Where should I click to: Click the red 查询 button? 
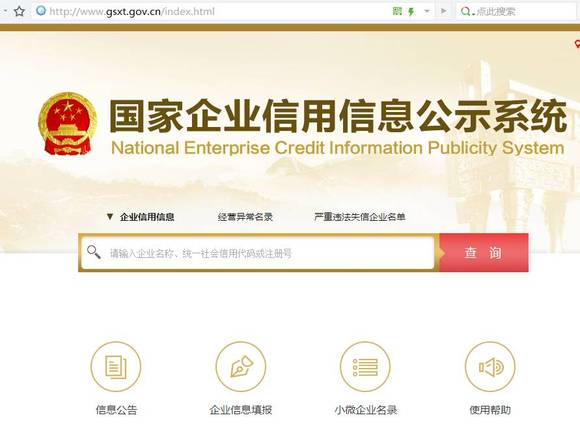483,253
